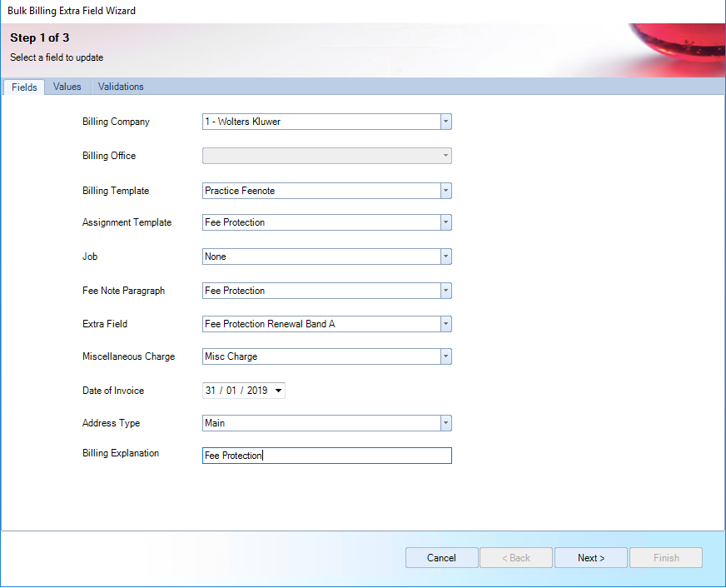Image resolution: width=726 pixels, height=588 pixels.
Task: Click the 'Billing Explanation' label
Action: (x=121, y=453)
